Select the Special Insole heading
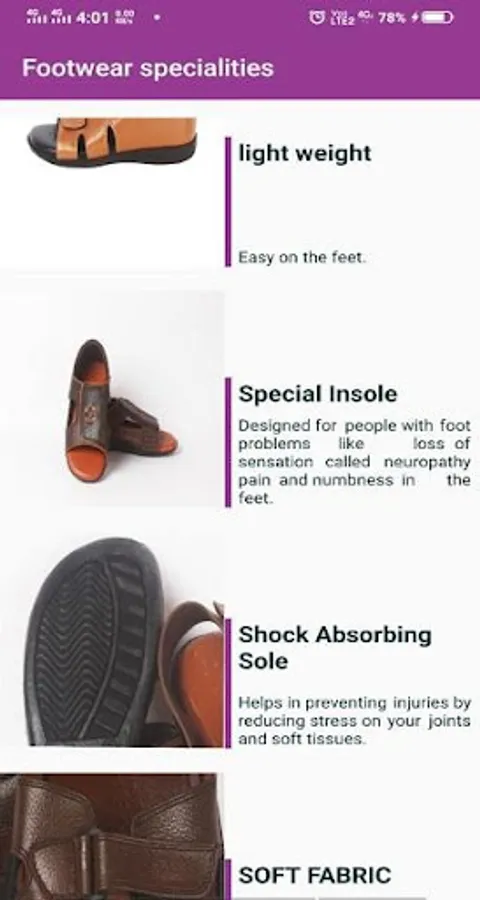The height and width of the screenshot is (900, 480). (x=318, y=394)
